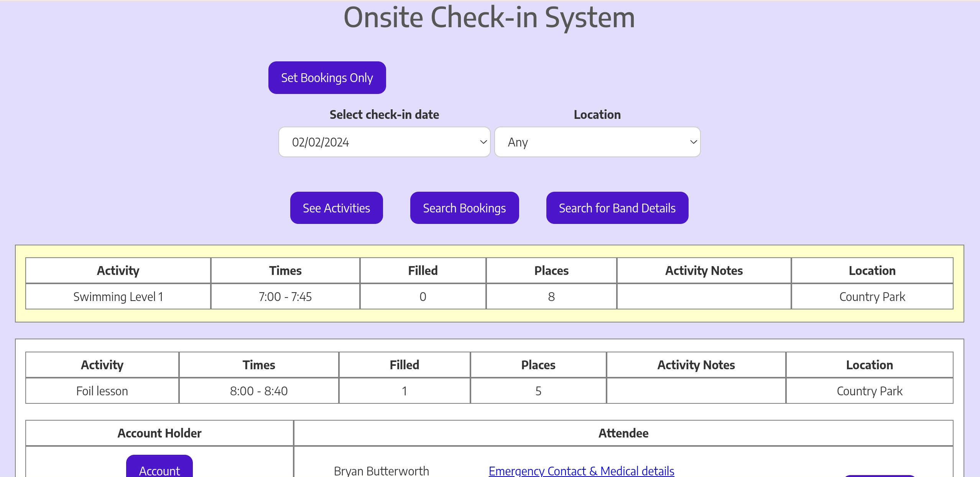Click the Onsite Check-in System page heading
The image size is (980, 477).
tap(489, 18)
